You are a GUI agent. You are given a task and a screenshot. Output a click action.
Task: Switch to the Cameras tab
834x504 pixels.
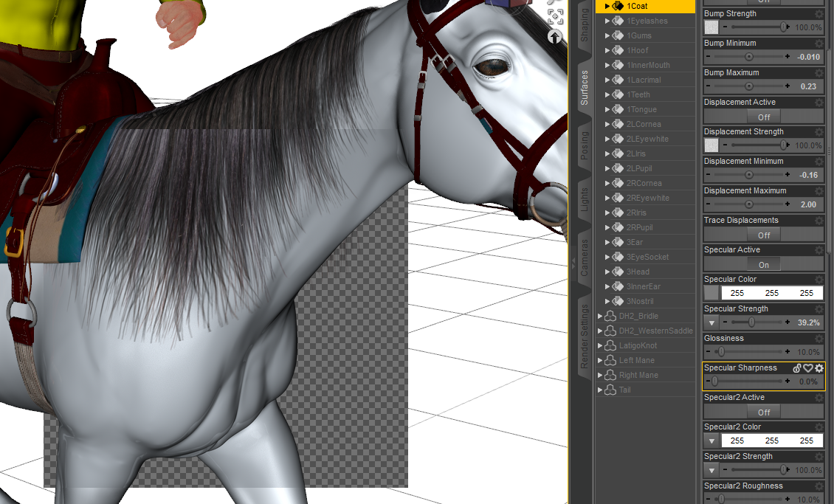click(584, 258)
